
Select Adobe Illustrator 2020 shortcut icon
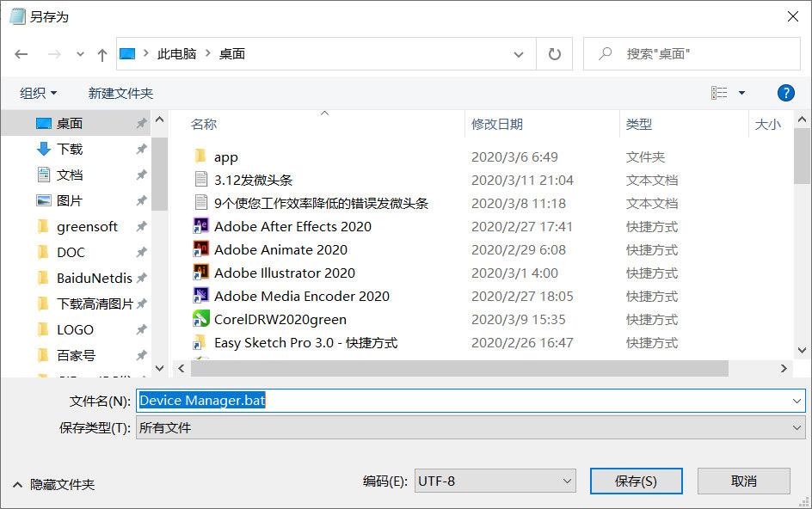point(201,272)
